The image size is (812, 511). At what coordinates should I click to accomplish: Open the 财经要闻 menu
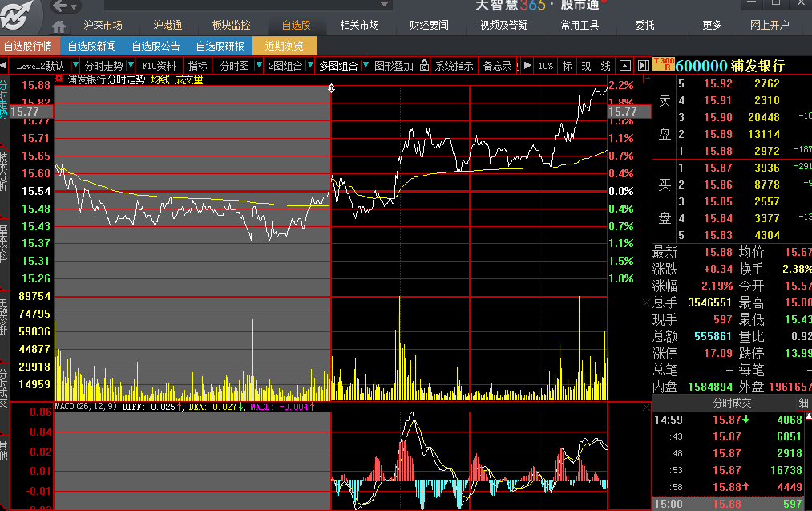click(430, 25)
